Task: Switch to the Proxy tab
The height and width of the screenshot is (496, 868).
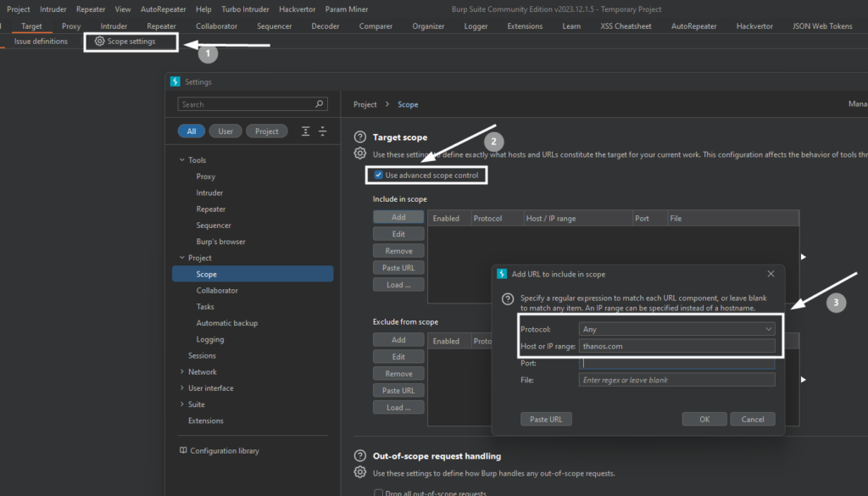Action: pyautogui.click(x=71, y=26)
